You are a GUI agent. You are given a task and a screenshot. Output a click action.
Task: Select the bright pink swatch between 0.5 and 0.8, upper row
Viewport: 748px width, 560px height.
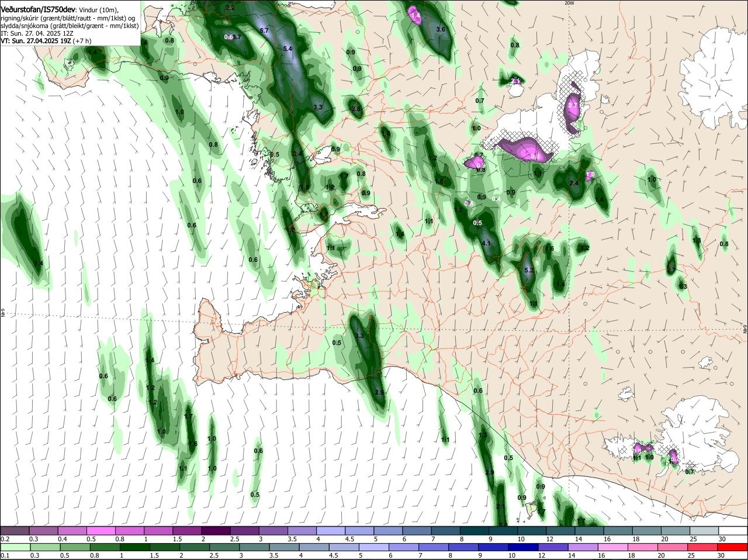[x=101, y=530]
